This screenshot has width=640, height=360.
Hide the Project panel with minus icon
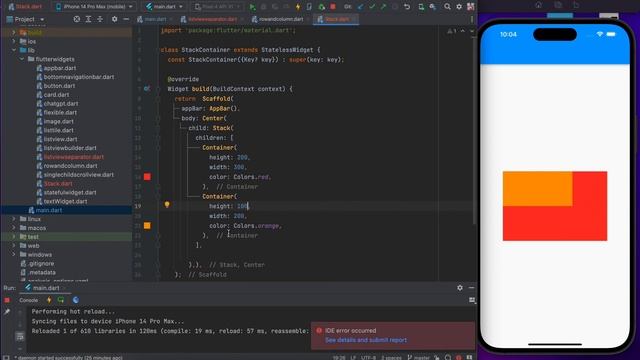[126, 19]
